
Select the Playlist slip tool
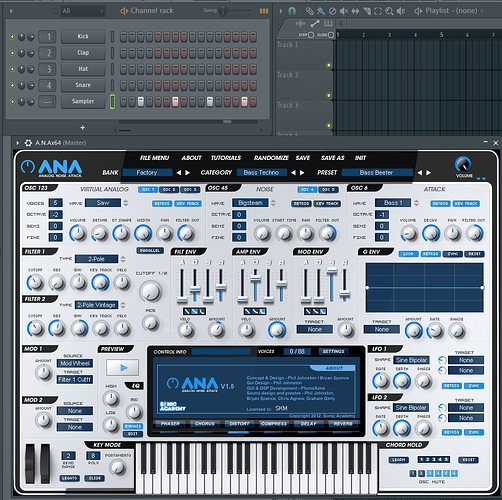pyautogui.click(x=355, y=11)
